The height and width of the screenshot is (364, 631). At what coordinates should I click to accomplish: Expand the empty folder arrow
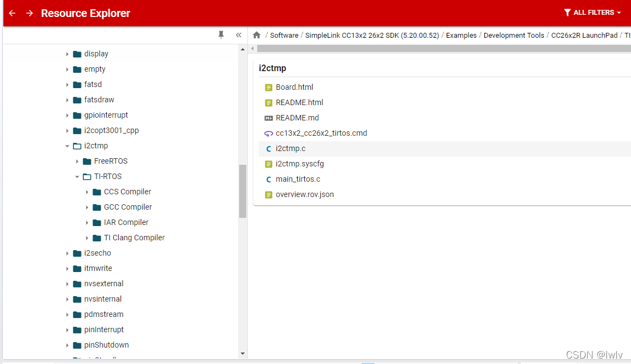pos(67,70)
